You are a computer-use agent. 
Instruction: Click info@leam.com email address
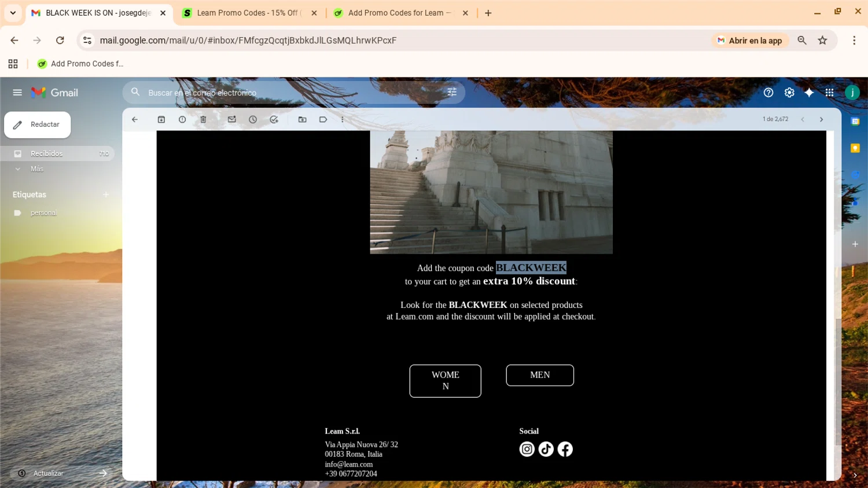click(x=349, y=464)
